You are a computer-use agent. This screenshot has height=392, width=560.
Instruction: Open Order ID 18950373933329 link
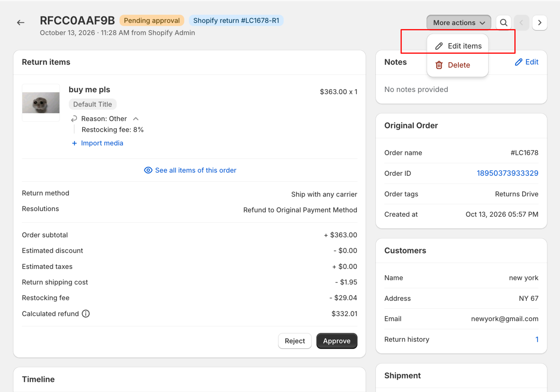507,173
